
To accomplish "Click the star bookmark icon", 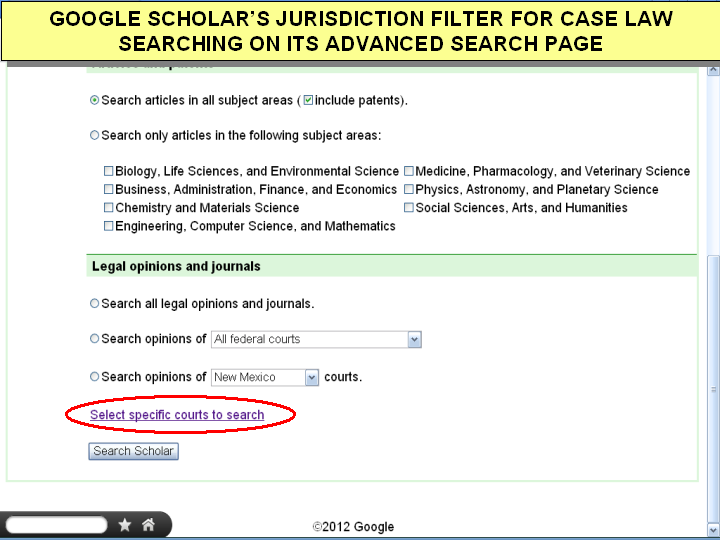I will tap(125, 525).
